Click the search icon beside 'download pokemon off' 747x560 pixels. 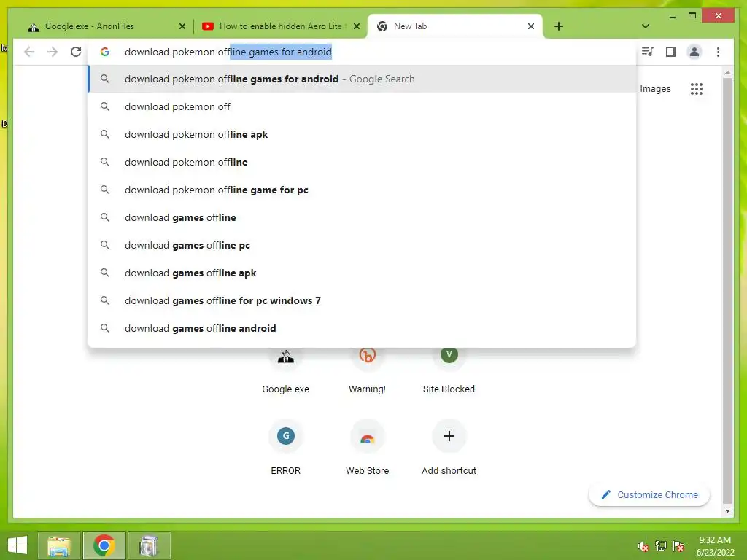pos(105,106)
